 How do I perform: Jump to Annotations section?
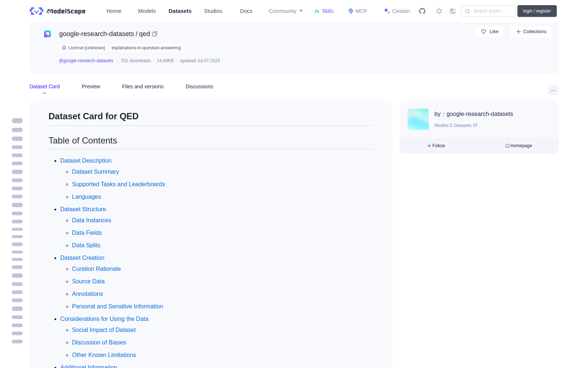pos(87,294)
